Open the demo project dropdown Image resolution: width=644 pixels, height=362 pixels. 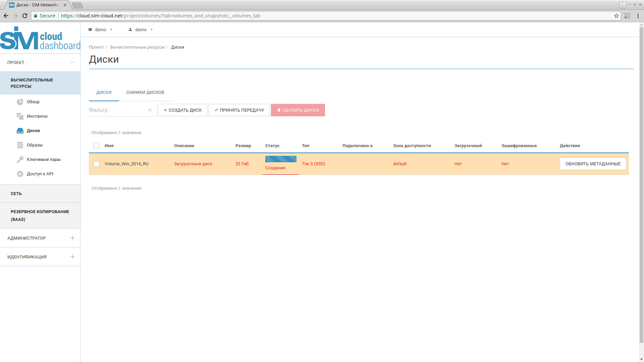[x=101, y=30]
